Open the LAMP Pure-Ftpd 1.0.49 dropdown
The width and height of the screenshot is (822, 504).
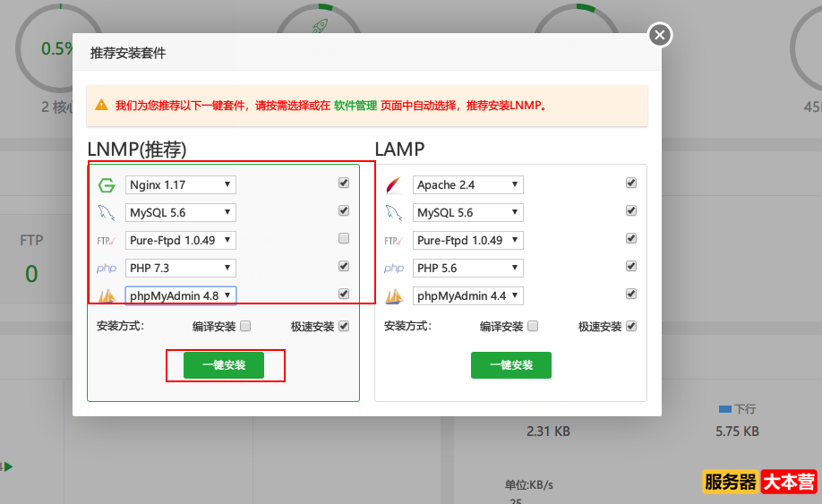tap(467, 241)
